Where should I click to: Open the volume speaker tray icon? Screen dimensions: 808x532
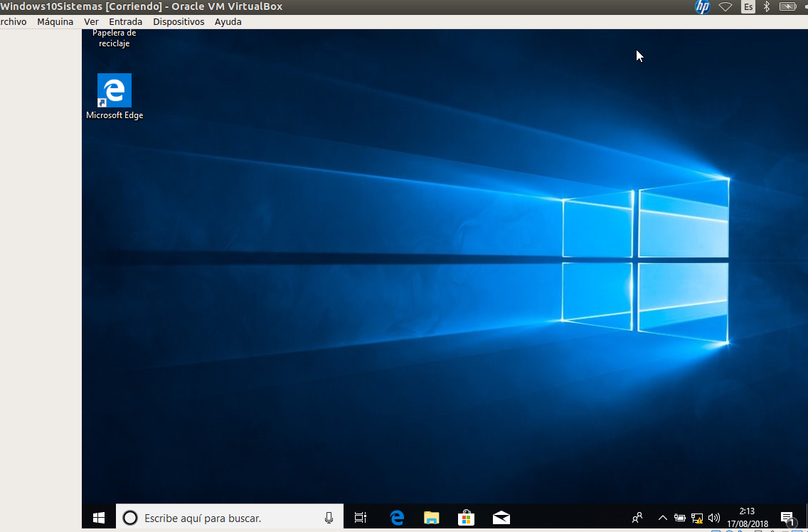pos(713,518)
